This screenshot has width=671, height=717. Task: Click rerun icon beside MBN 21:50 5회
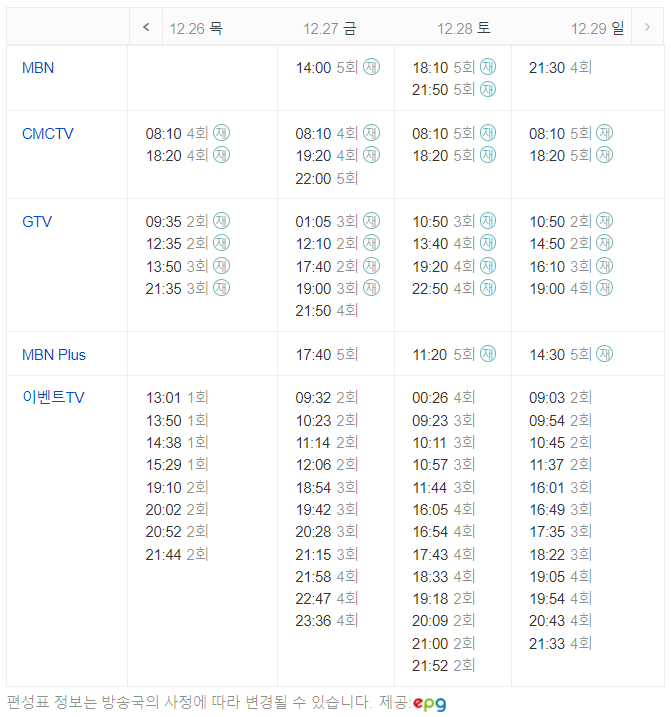tap(488, 89)
